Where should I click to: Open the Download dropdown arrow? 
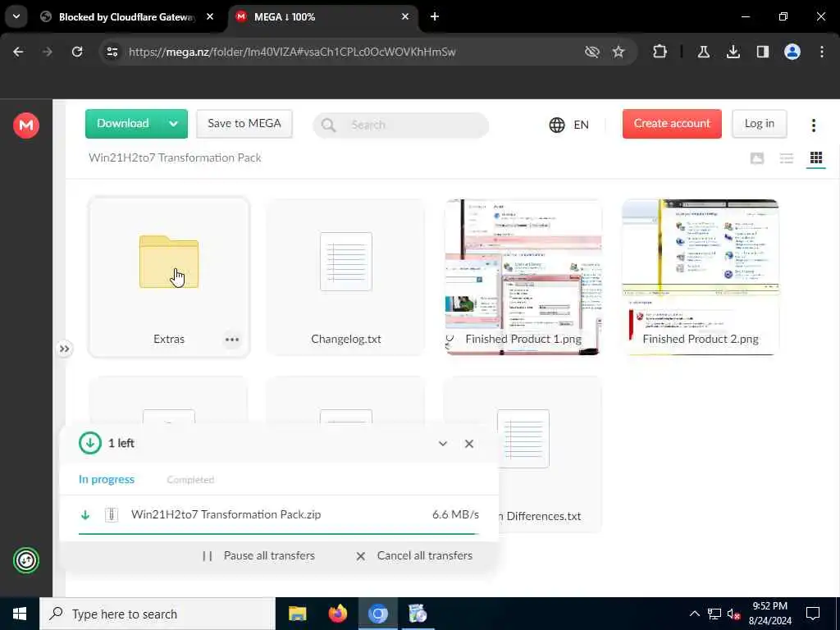click(x=174, y=124)
